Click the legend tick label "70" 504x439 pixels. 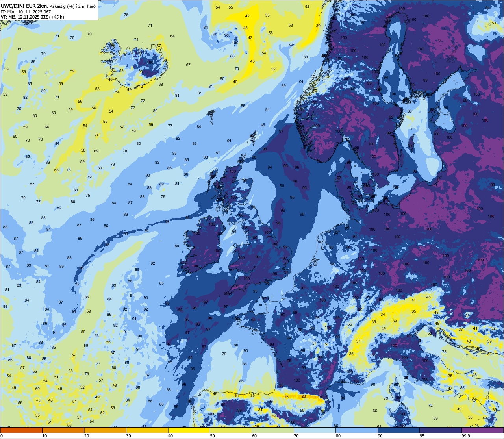coord(296,436)
